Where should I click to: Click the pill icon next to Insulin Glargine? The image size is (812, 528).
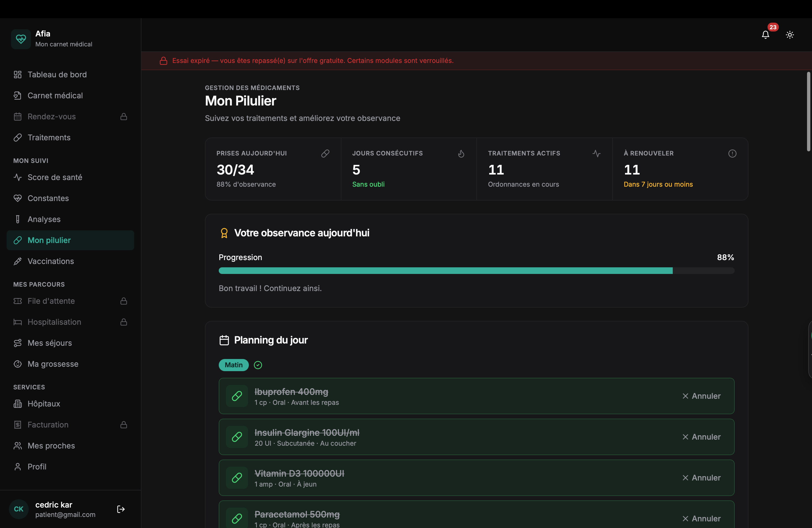pyautogui.click(x=237, y=437)
